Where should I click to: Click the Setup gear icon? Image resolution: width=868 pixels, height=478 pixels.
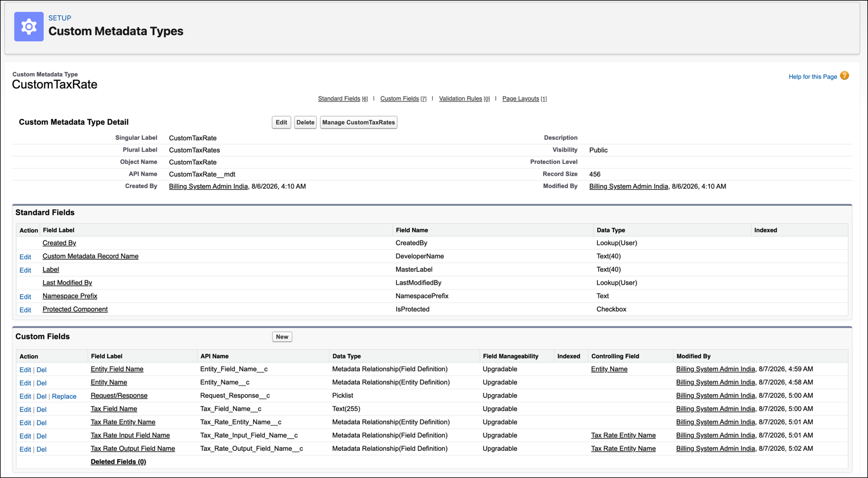pos(29,27)
